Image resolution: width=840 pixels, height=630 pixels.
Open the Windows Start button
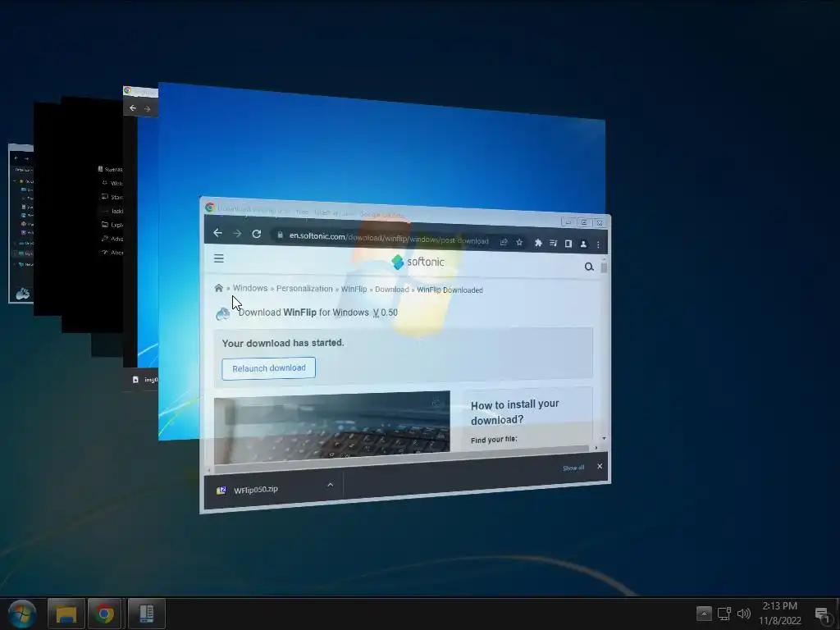(22, 614)
